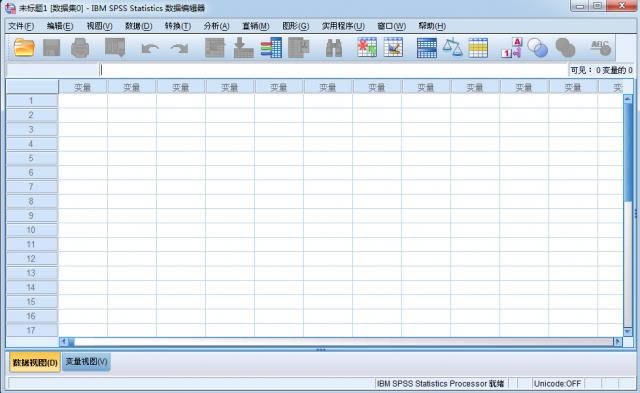Click the Select cases icon

[478, 48]
